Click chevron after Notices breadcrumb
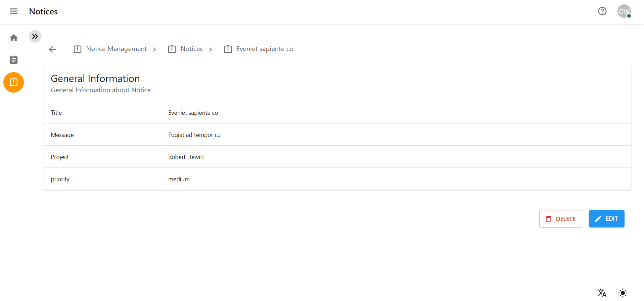Image resolution: width=644 pixels, height=301 pixels. tap(211, 49)
